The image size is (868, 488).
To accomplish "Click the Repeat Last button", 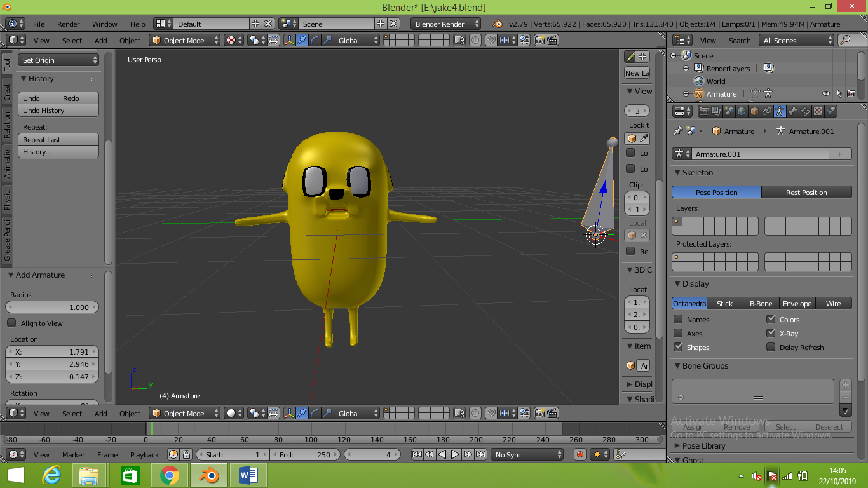I will point(58,139).
